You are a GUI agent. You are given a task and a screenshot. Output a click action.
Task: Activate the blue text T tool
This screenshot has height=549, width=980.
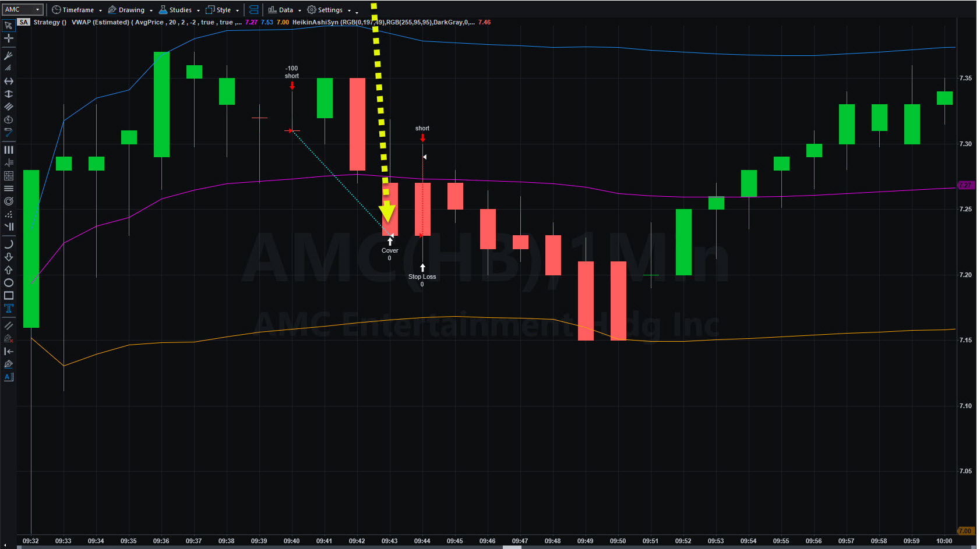pyautogui.click(x=8, y=308)
